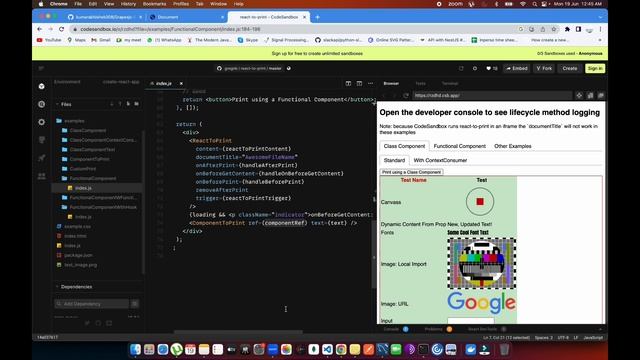Open the CodeSandbox info sidebar icon
640x360 pixels.
tap(42, 86)
